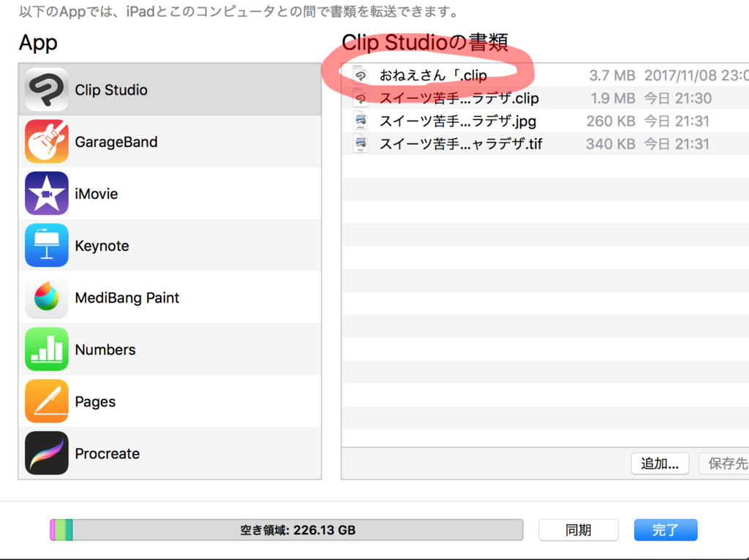
Task: Click the 追加… (Add) button
Action: click(x=659, y=463)
